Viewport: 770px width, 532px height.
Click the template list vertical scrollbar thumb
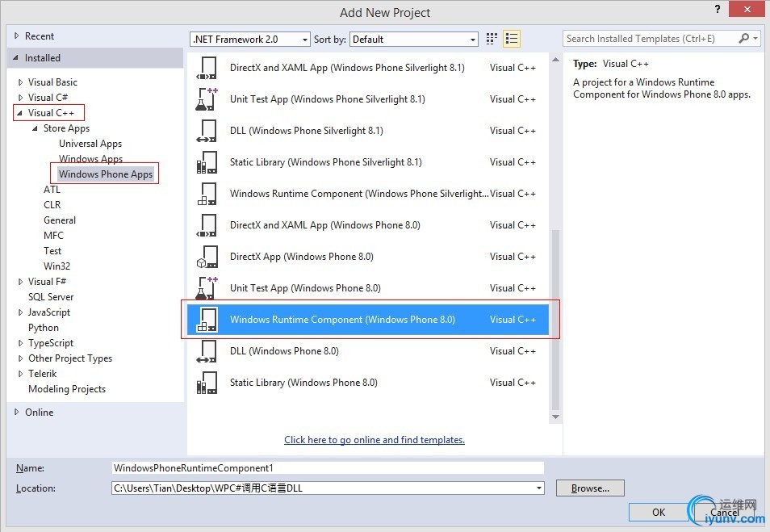(x=555, y=320)
